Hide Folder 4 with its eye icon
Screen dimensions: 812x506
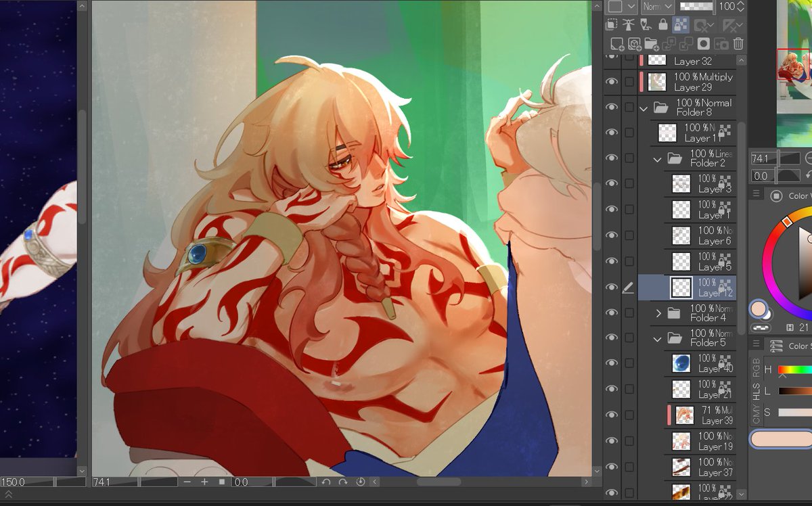(x=612, y=313)
